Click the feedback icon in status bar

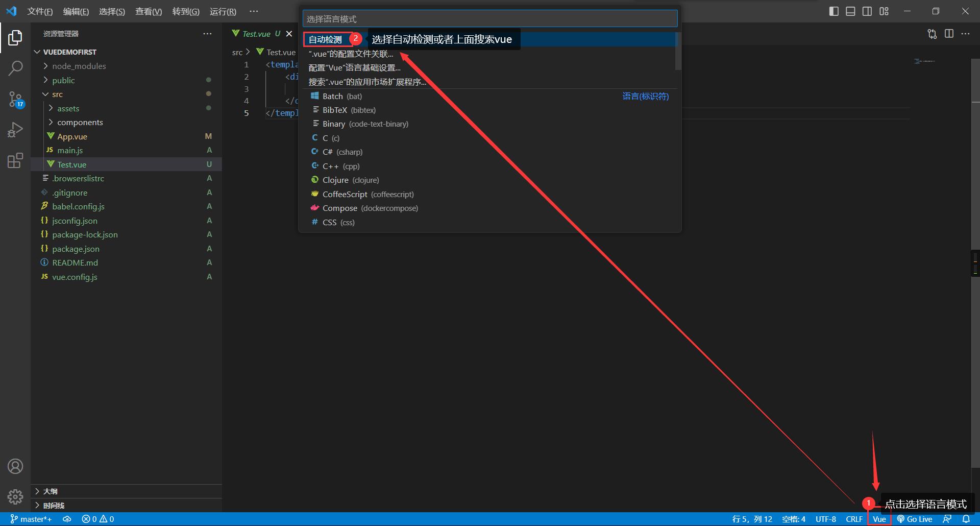tap(947, 519)
